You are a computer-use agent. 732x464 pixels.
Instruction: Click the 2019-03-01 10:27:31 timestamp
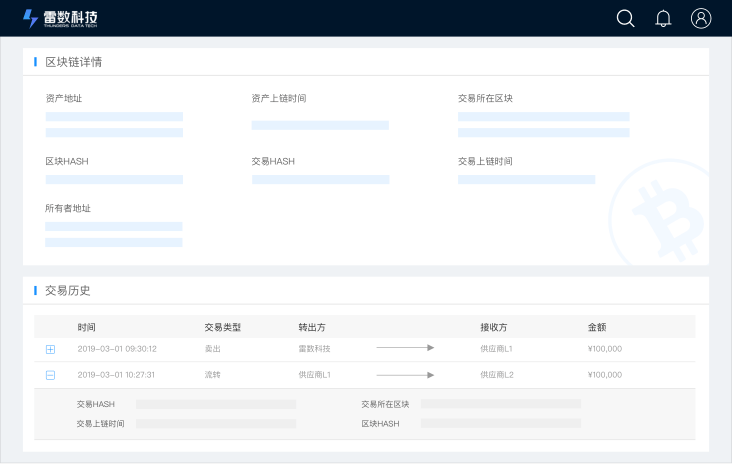(116, 374)
